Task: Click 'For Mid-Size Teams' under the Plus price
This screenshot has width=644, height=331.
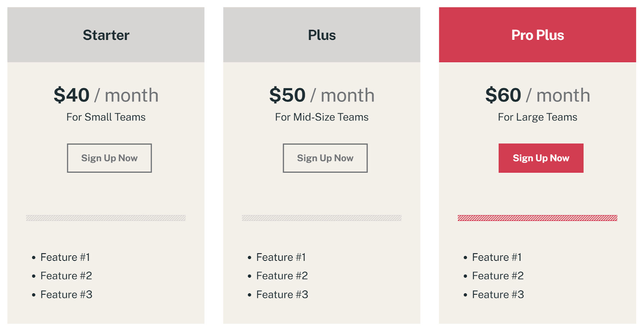Action: tap(322, 117)
